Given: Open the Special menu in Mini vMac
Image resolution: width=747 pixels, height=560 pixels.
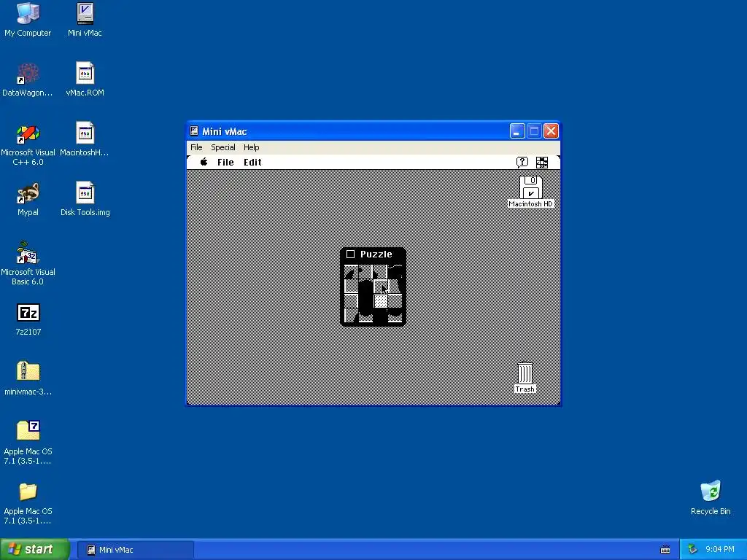Looking at the screenshot, I should (223, 147).
